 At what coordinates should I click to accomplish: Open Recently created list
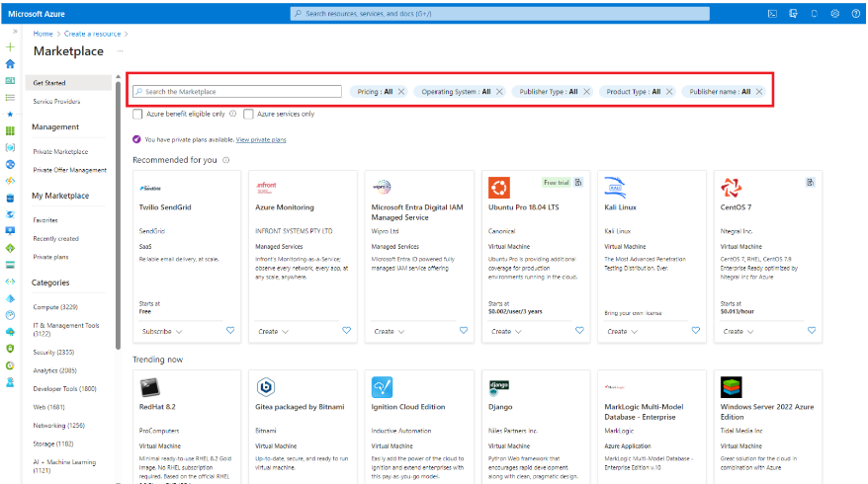[x=56, y=238]
